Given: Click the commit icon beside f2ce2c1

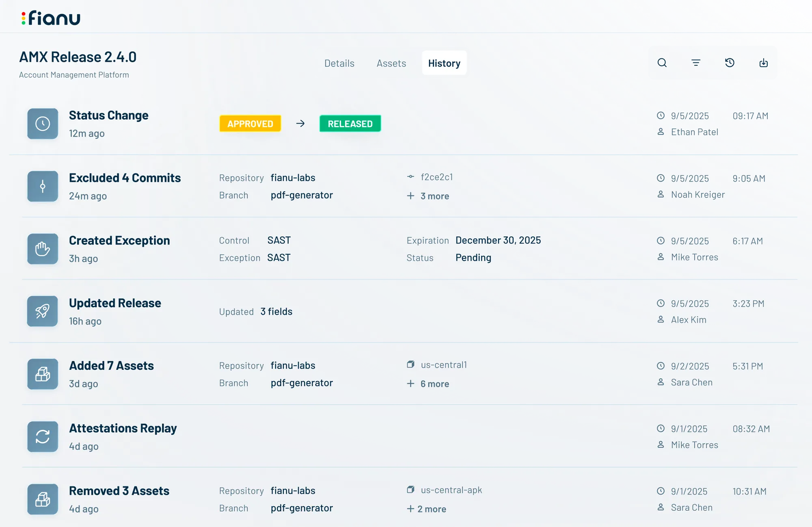Looking at the screenshot, I should coord(410,177).
